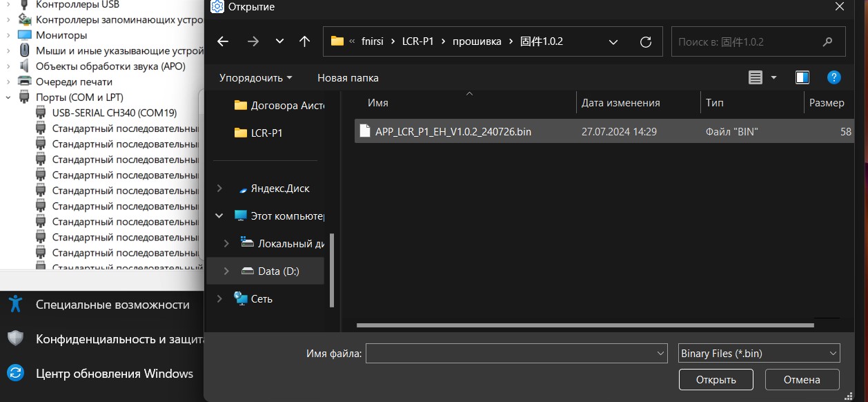Expand the Яндекс.Диск node
868x402 pixels.
tap(219, 189)
